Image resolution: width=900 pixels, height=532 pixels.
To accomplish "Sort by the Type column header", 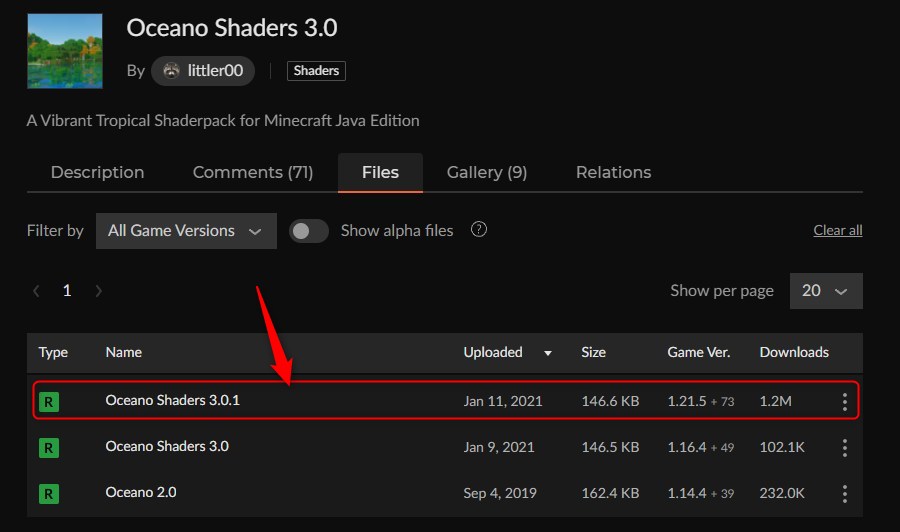I will (53, 352).
